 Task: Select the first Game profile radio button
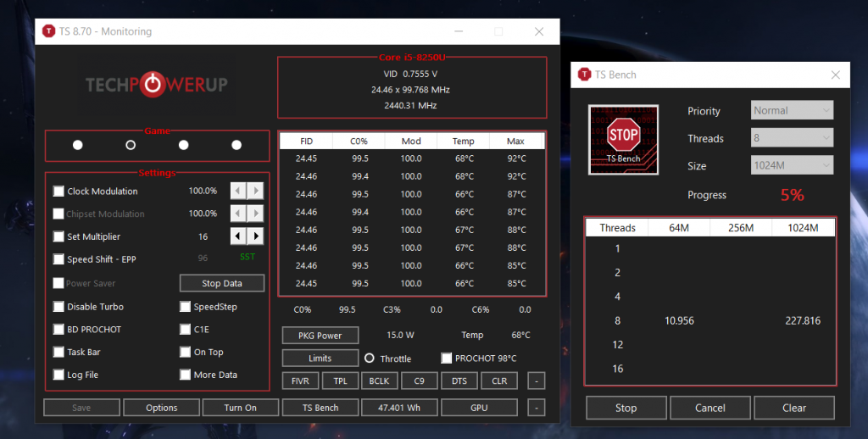pos(77,145)
